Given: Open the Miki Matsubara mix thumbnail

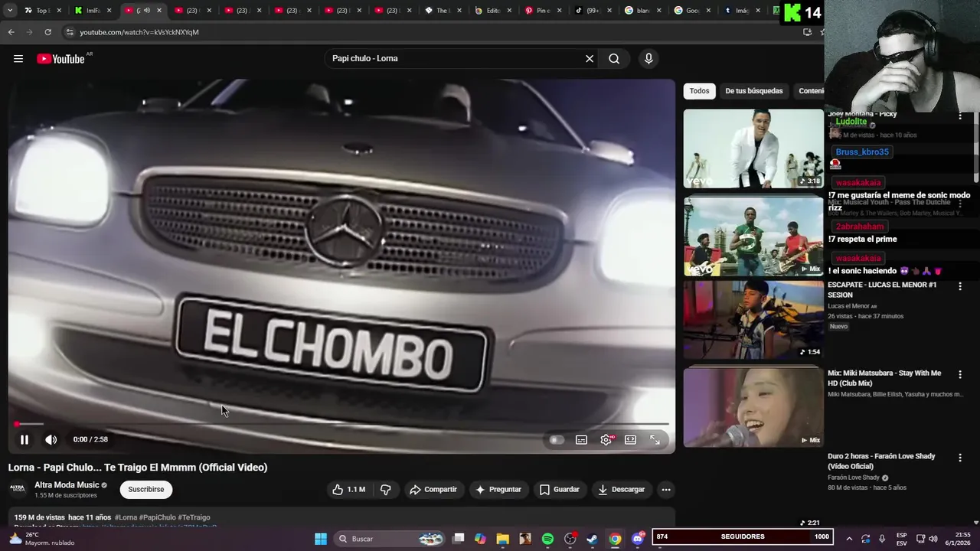Looking at the screenshot, I should [x=753, y=407].
